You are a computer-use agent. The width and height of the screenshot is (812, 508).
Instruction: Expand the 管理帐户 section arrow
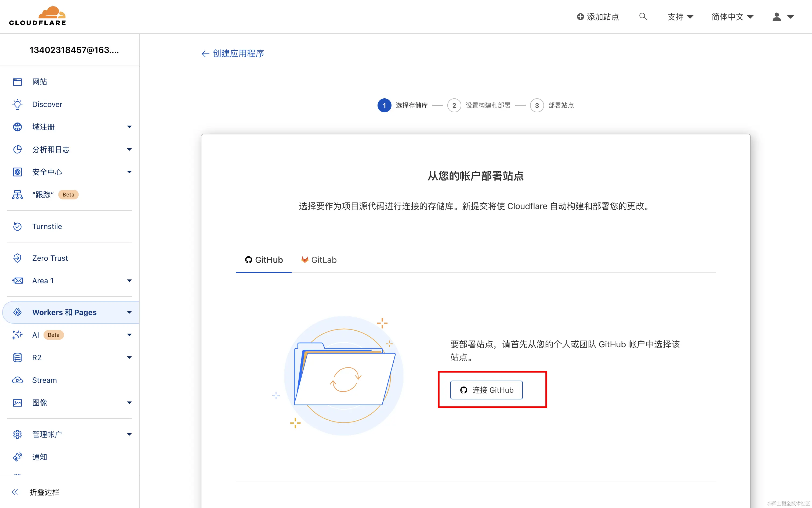coord(129,434)
